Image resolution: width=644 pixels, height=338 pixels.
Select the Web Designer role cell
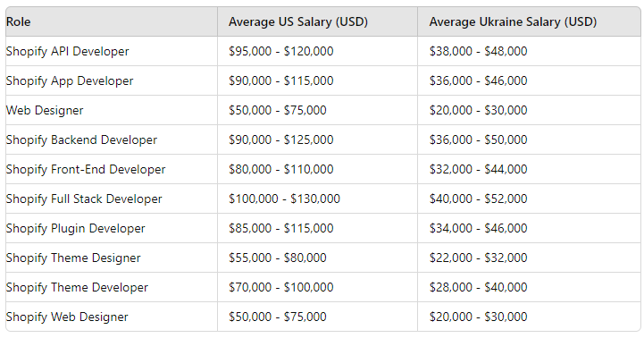point(112,110)
